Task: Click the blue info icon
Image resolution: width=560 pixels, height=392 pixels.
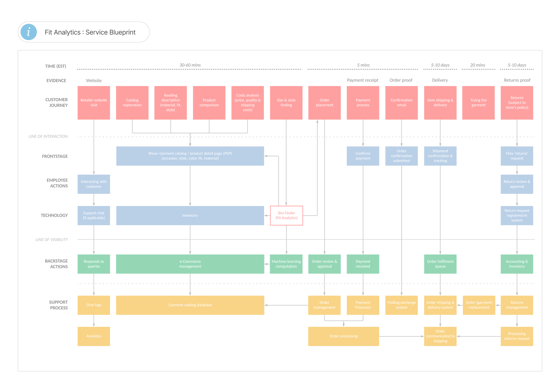Action: click(28, 32)
